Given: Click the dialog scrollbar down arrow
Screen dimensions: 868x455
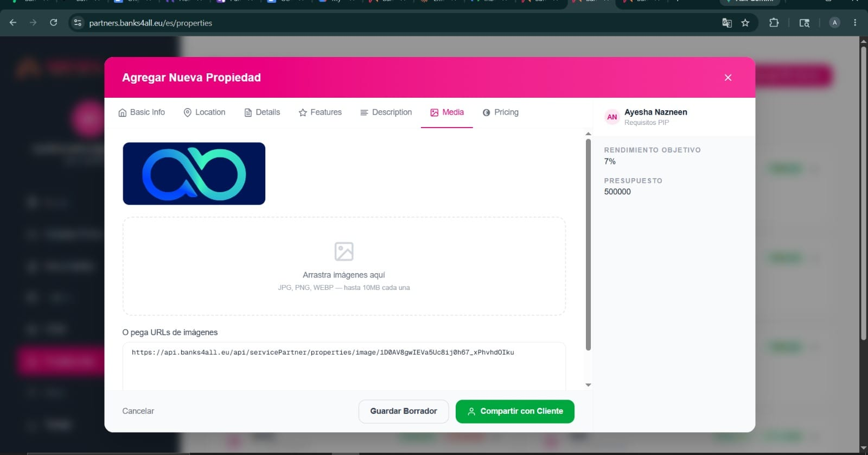Looking at the screenshot, I should tap(588, 385).
